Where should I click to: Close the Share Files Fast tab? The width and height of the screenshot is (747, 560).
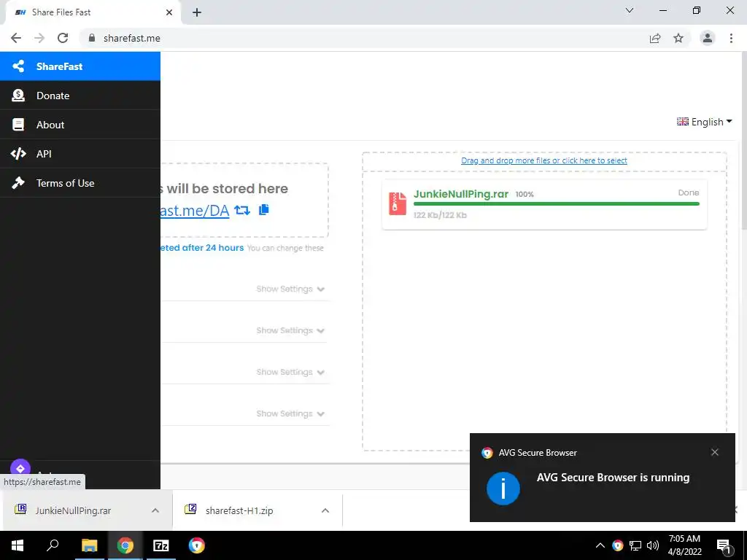coord(169,12)
